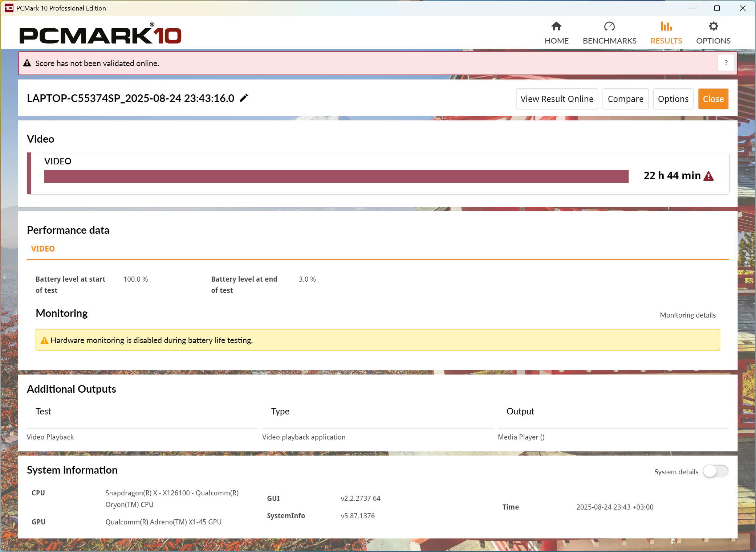Click red warning triangle beside 22 h 44 min
This screenshot has height=552, width=756.
click(708, 176)
